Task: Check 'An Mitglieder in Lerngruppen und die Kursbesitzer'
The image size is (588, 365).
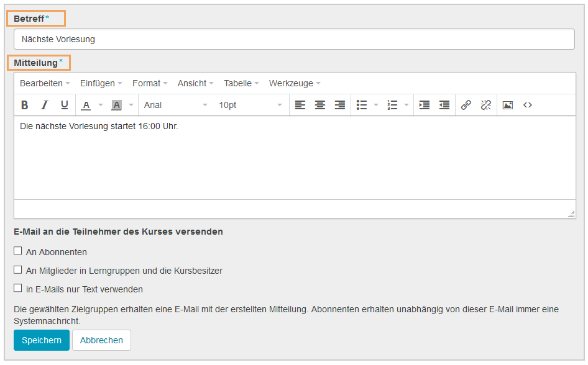Action: tap(18, 270)
